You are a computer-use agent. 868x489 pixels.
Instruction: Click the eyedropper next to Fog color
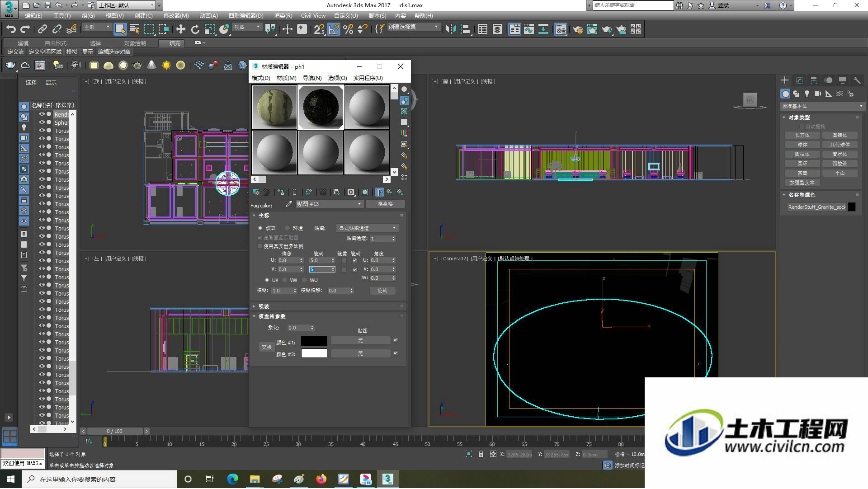tap(289, 204)
